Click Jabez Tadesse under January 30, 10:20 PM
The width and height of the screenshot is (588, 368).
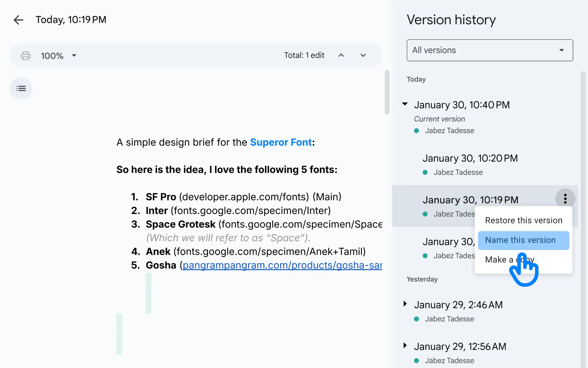pos(458,172)
